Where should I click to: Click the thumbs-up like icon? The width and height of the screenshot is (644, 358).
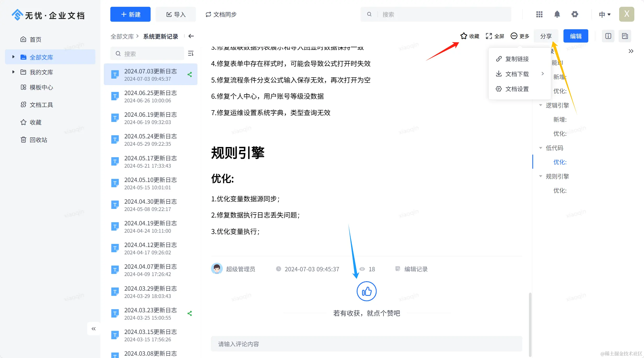(x=366, y=291)
